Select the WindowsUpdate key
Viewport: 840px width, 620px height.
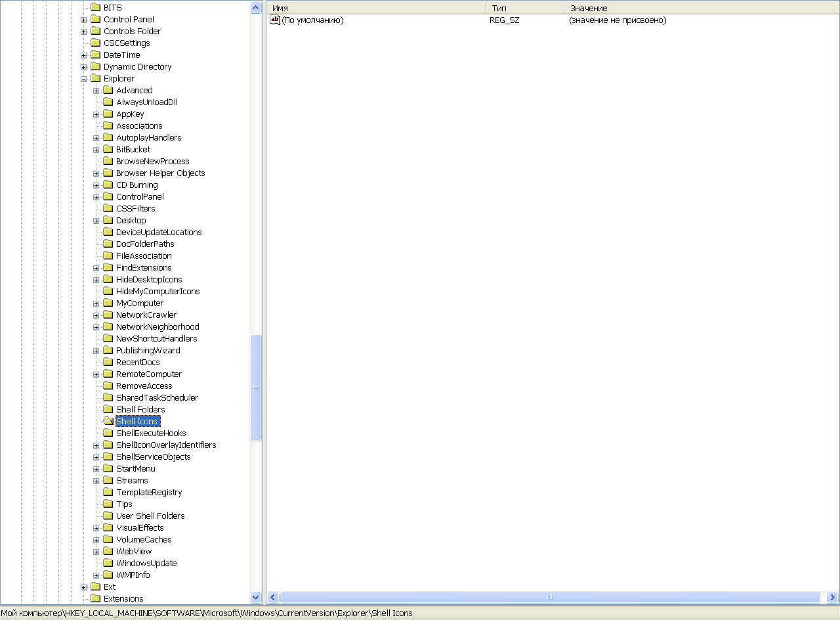(146, 564)
